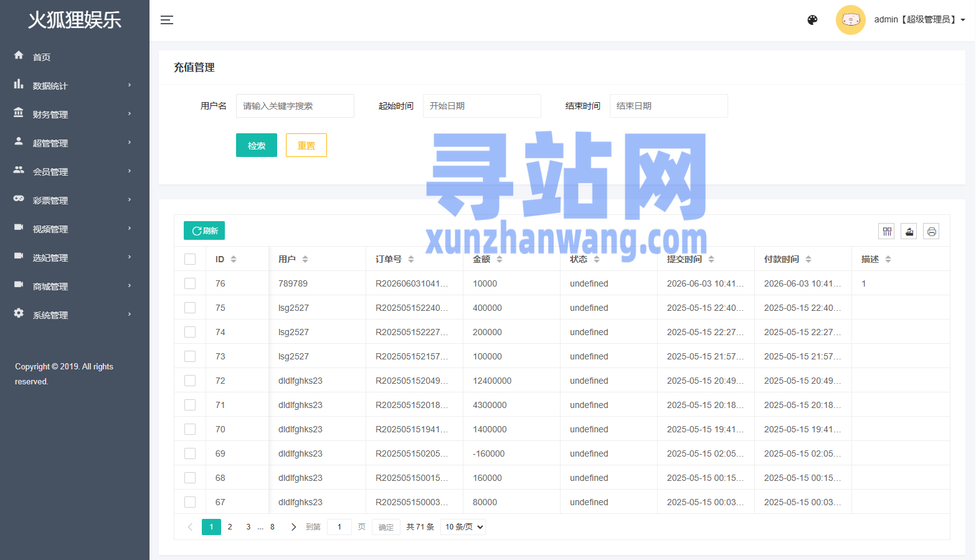Click the 确定 page jump button
The image size is (976, 560).
click(x=386, y=527)
